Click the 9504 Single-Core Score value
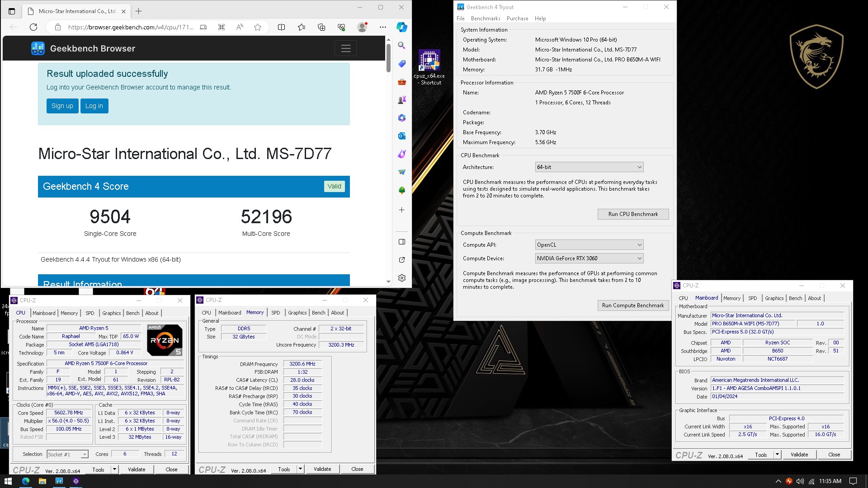The height and width of the screenshot is (488, 868). point(110,217)
